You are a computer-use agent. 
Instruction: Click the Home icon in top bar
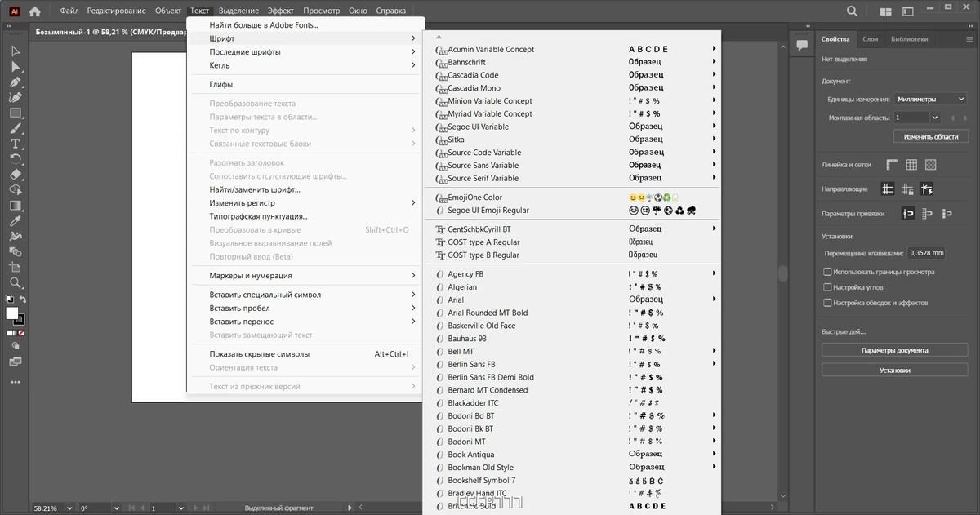pos(34,11)
